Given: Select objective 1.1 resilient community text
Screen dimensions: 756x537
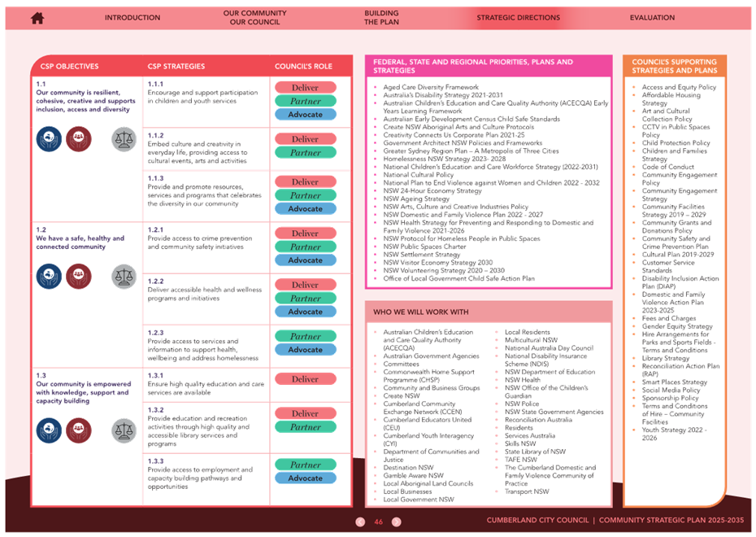Looking at the screenshot, I should 85,101.
